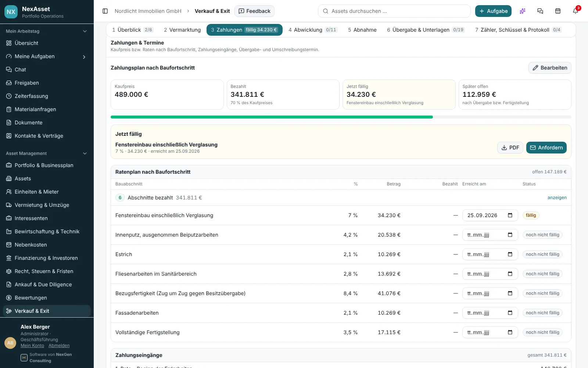Image resolution: width=588 pixels, height=368 pixels.
Task: Click the Anfordern button
Action: point(546,148)
